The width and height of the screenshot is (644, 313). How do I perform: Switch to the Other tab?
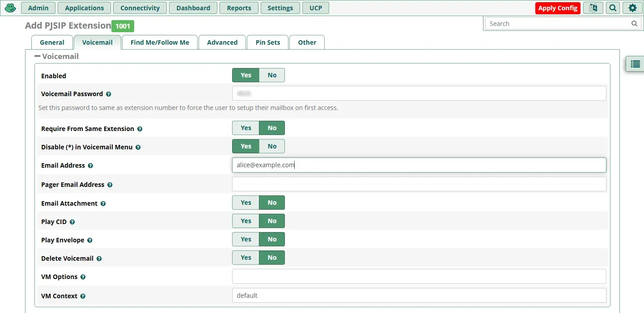(307, 42)
